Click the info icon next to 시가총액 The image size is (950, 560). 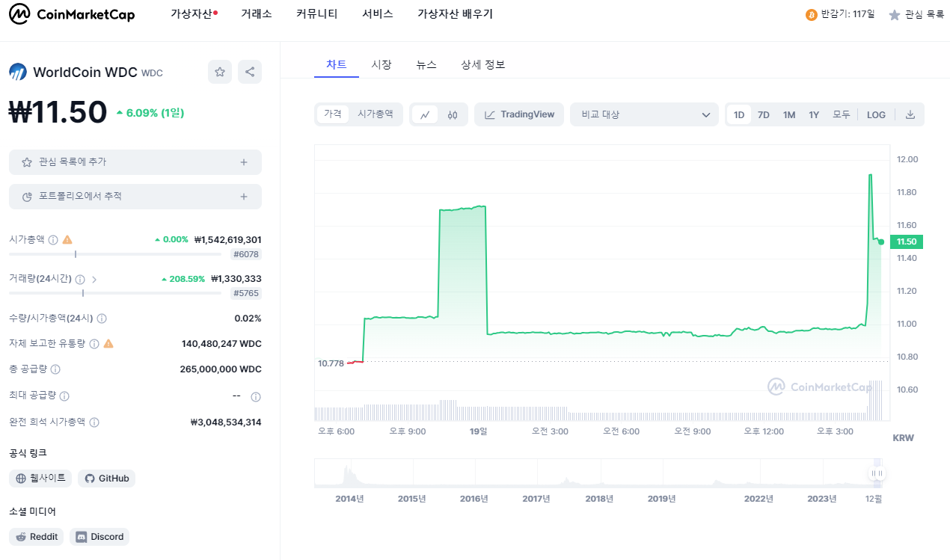click(x=53, y=240)
